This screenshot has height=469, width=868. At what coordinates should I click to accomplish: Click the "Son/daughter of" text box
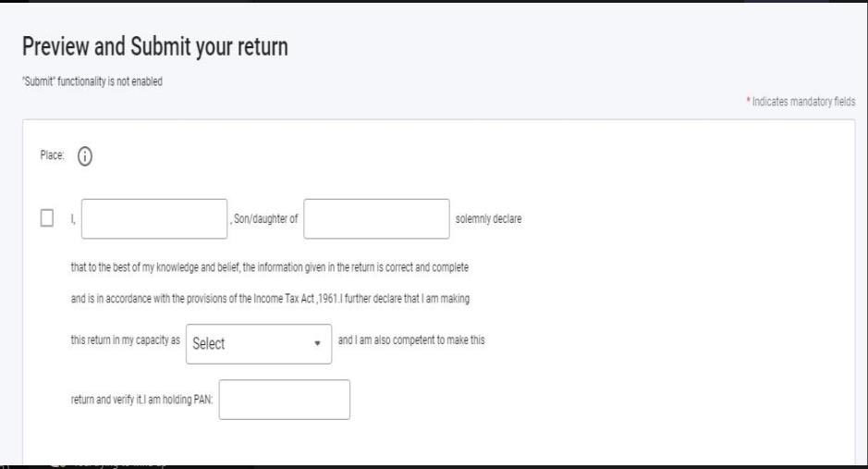(376, 219)
